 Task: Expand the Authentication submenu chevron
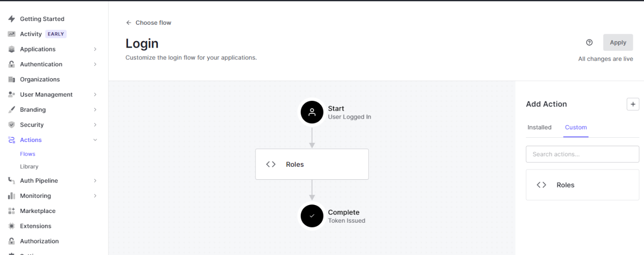tap(95, 64)
